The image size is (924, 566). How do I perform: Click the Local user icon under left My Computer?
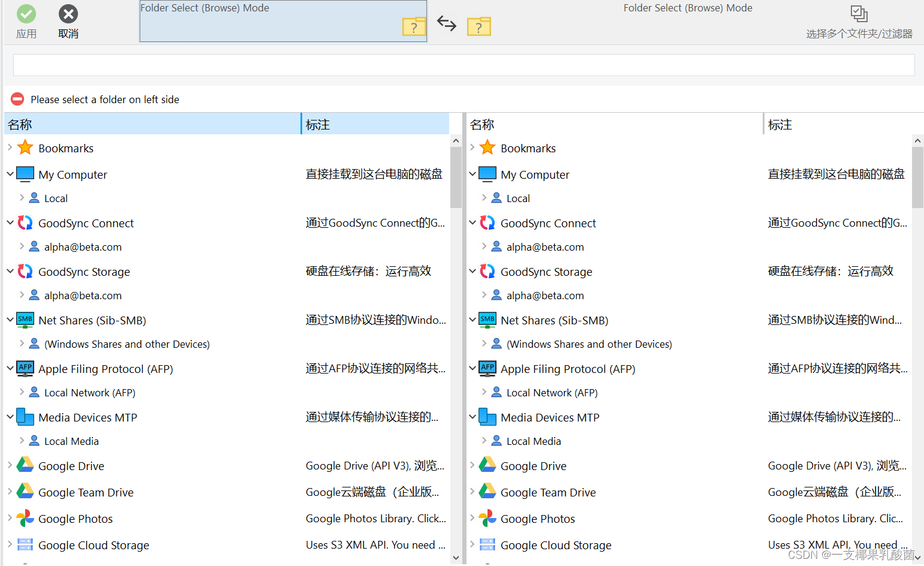[x=34, y=198]
